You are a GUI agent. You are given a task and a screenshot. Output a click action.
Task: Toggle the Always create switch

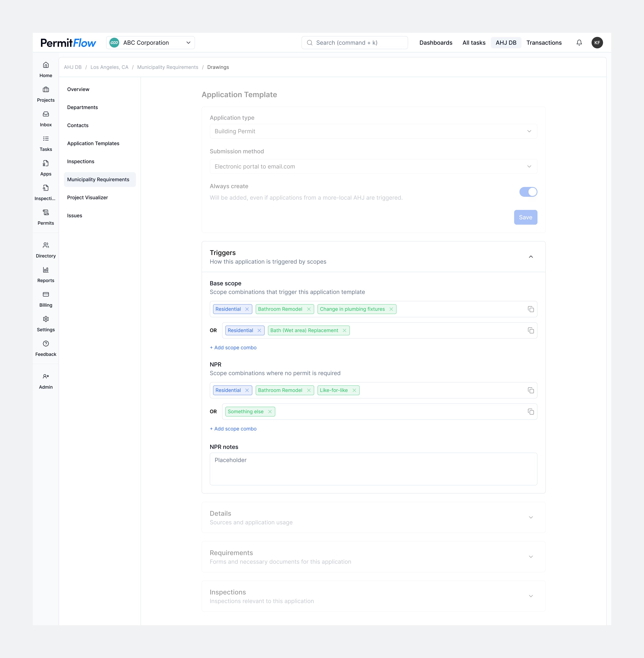pos(528,192)
